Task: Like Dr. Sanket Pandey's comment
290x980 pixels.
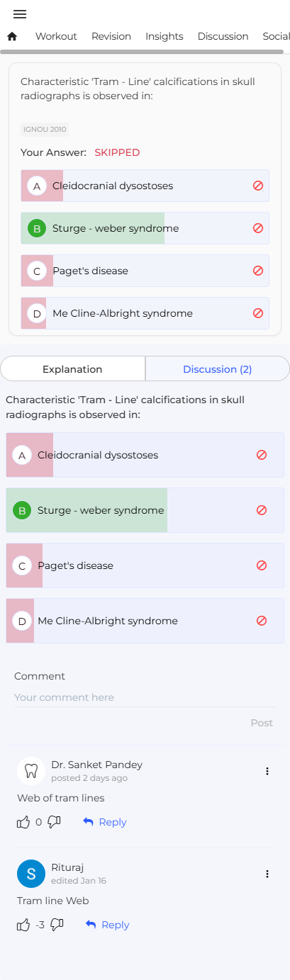Action: (23, 822)
